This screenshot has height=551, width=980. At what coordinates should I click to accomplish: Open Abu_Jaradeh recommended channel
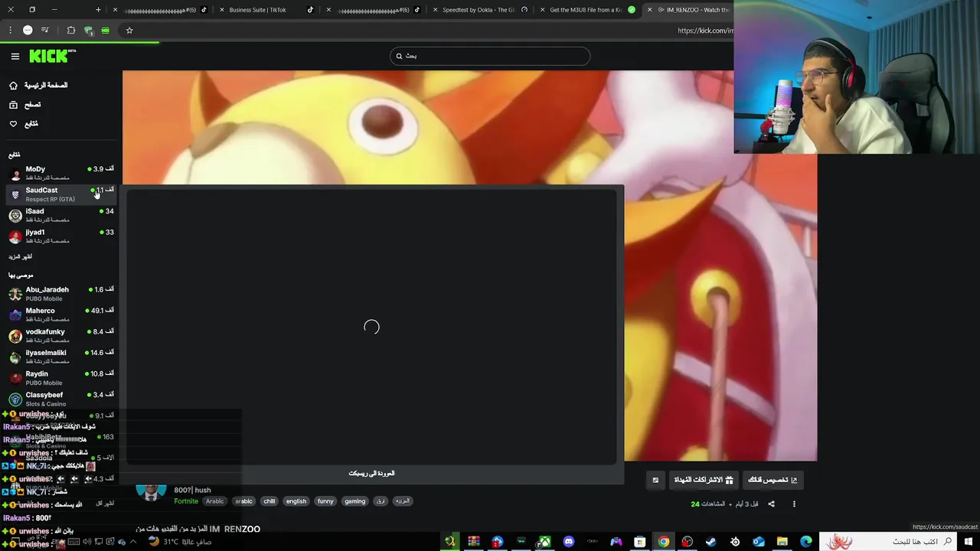click(61, 294)
